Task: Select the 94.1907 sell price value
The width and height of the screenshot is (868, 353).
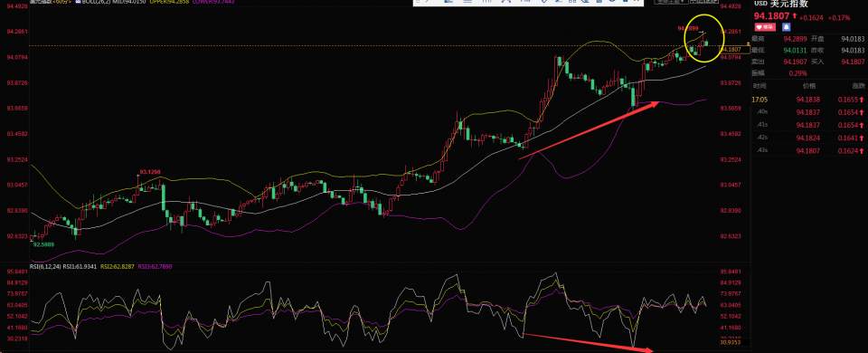Action: pos(795,62)
